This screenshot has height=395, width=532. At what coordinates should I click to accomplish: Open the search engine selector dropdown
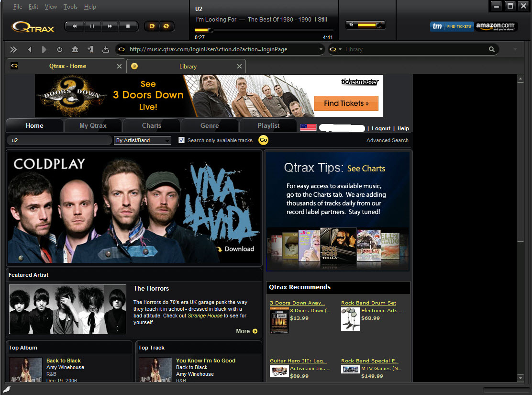tap(335, 50)
